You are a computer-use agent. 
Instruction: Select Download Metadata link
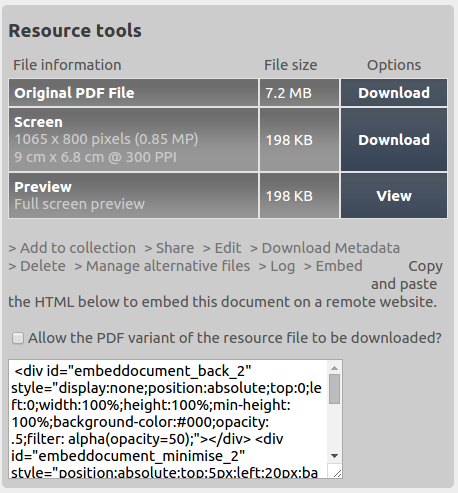click(x=325, y=248)
